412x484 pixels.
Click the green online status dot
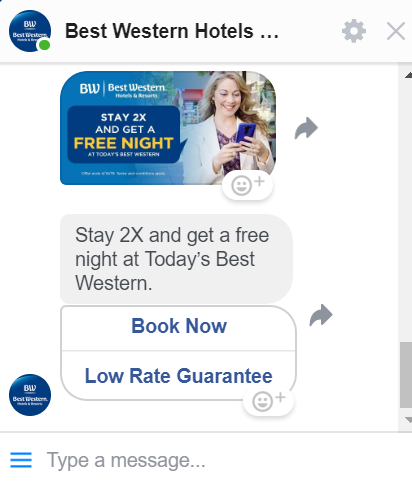click(44, 44)
